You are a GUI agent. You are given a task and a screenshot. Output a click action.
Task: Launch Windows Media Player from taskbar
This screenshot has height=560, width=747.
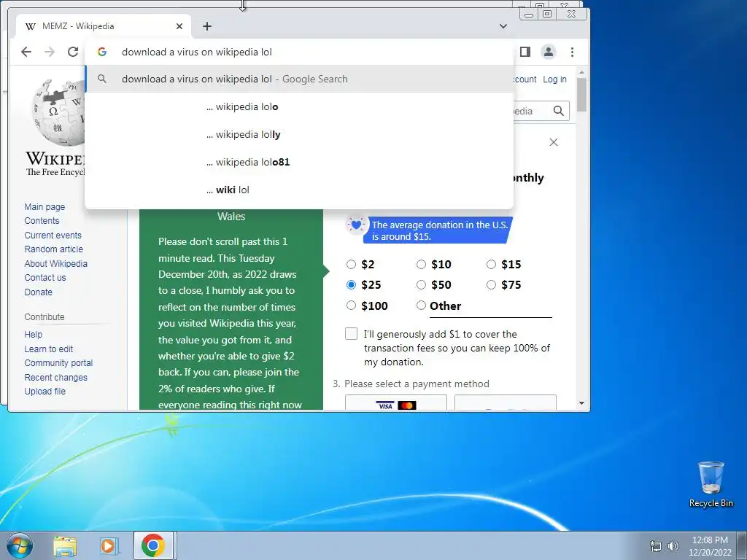(109, 545)
